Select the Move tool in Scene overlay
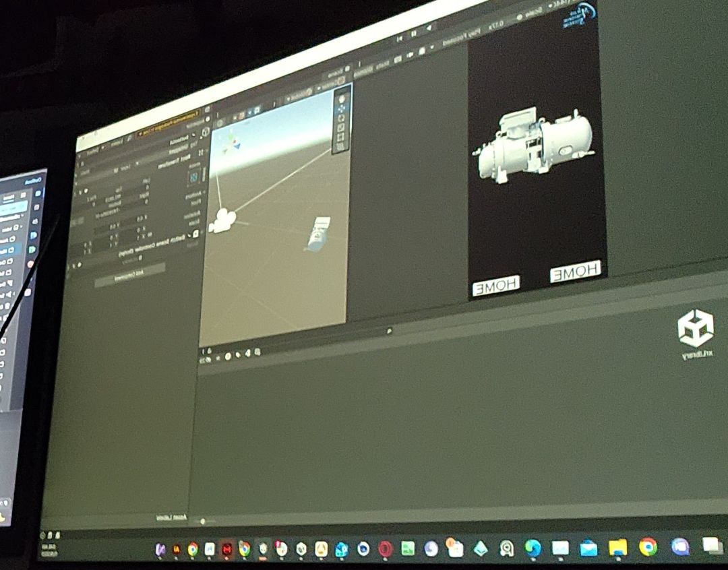The width and height of the screenshot is (728, 570). point(342,108)
